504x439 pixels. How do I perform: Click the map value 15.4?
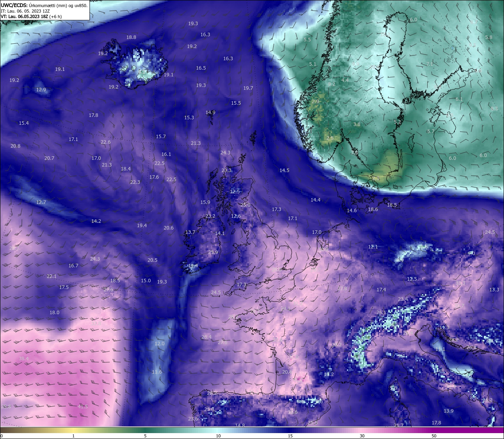click(x=24, y=123)
